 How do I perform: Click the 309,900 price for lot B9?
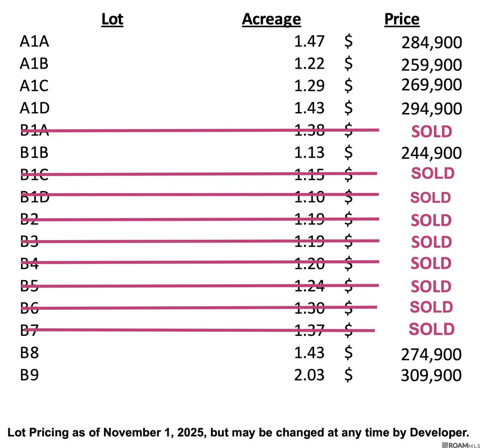click(431, 375)
